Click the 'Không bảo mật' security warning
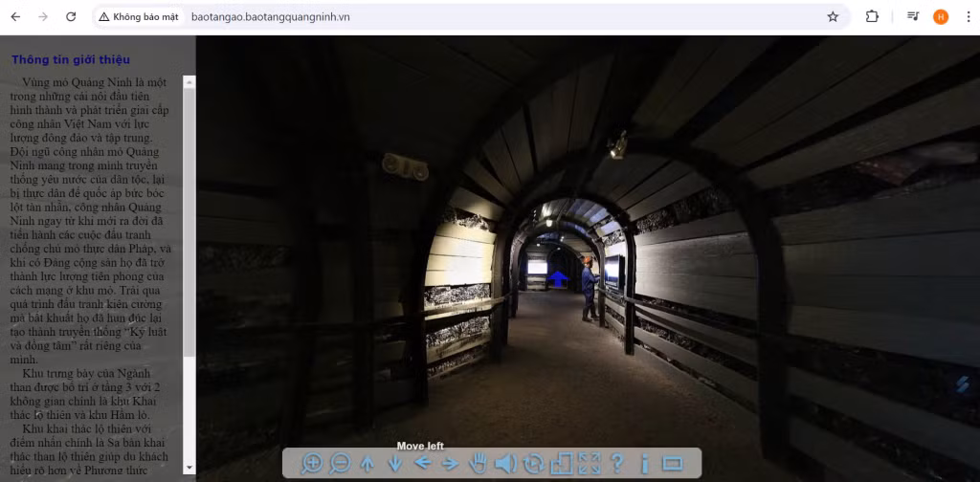 [138, 17]
